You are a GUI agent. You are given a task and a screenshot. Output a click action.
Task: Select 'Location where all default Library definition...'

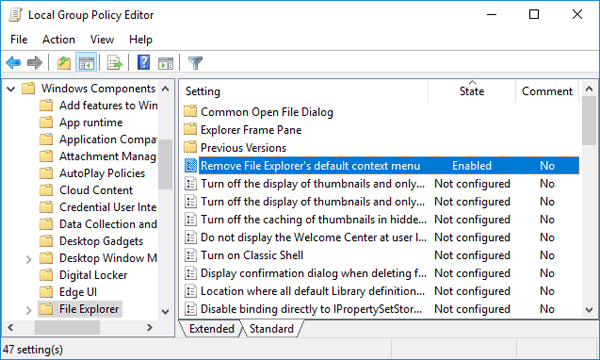(313, 291)
